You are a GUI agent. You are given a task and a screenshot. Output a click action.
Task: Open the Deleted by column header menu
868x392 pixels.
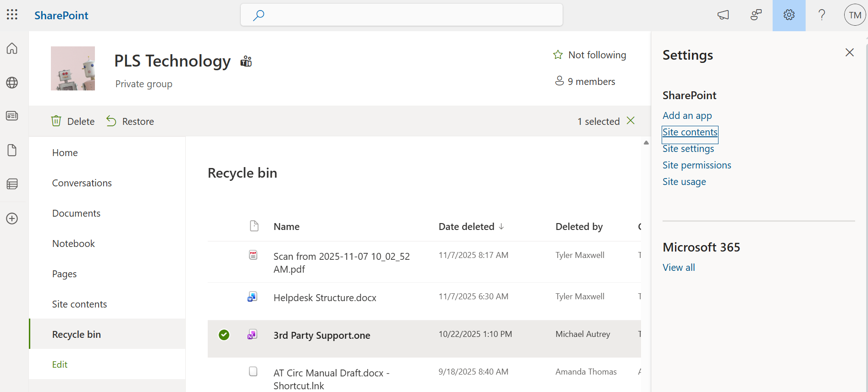click(x=579, y=227)
